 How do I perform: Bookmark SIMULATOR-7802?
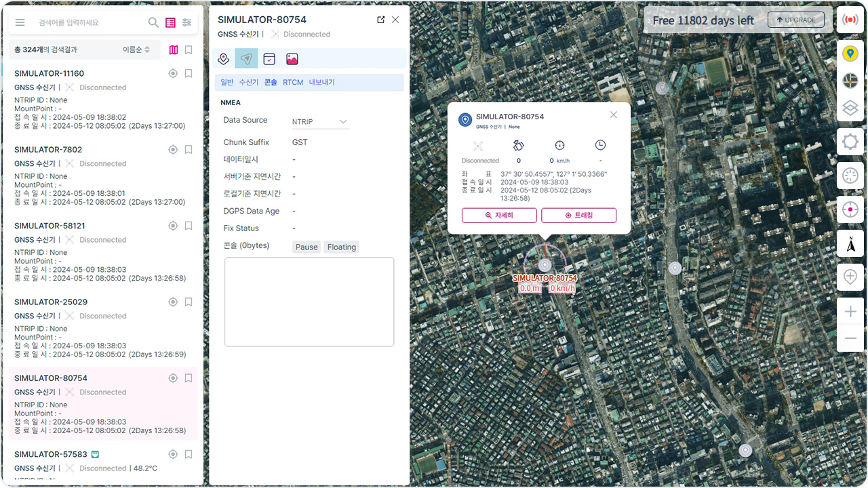point(189,150)
